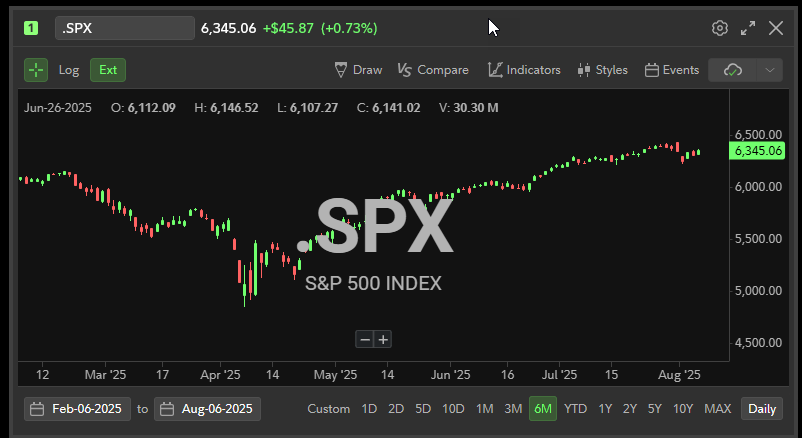Select the 1Y time range
The image size is (802, 438).
pyautogui.click(x=605, y=409)
